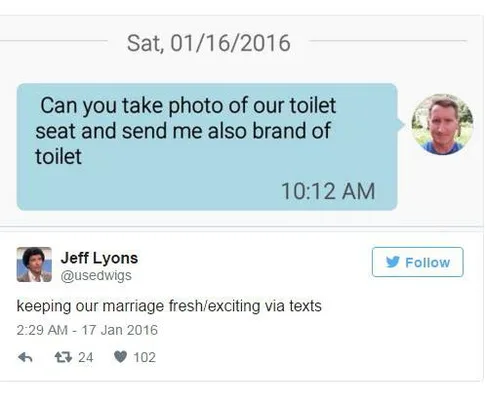Image resolution: width=486 pixels, height=405 pixels.
Task: Like the tweet with heart icon
Action: [120, 357]
